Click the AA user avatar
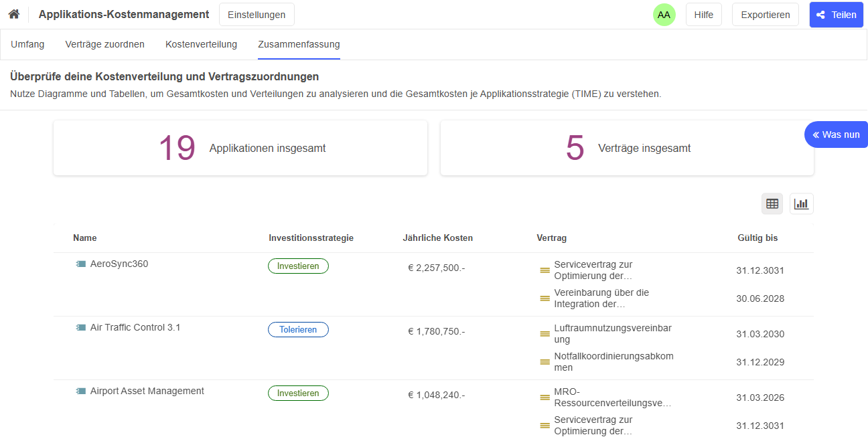The height and width of the screenshot is (443, 868). 664,14
